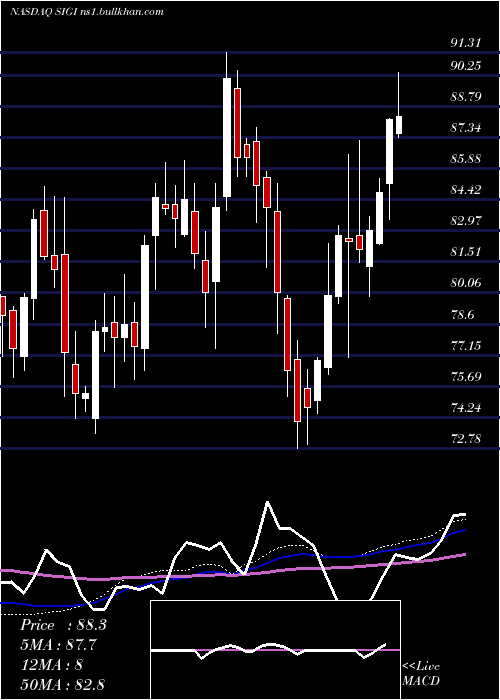500x700 pixels.
Task: Click the tallest white candlestick peaking near 91.31
Action: click(x=227, y=131)
